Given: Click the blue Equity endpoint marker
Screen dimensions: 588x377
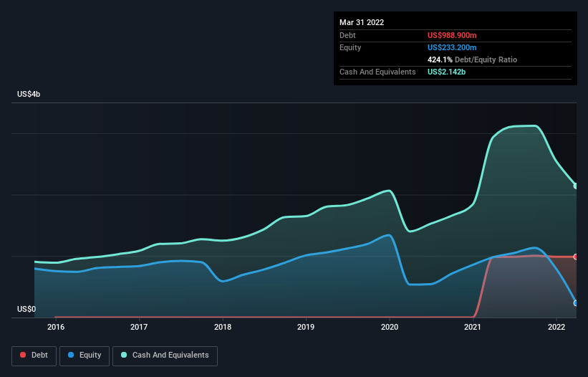Looking at the screenshot, I should tap(576, 303).
